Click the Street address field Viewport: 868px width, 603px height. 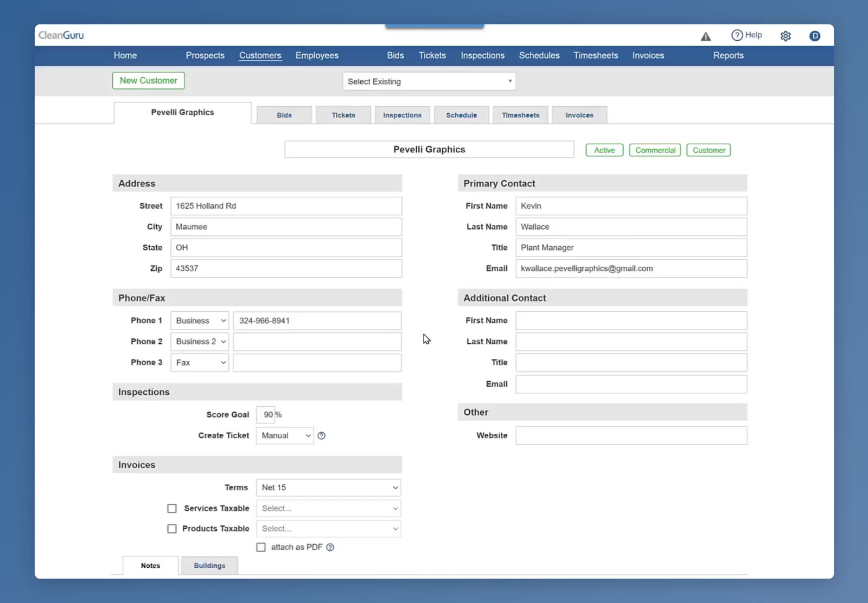[286, 206]
